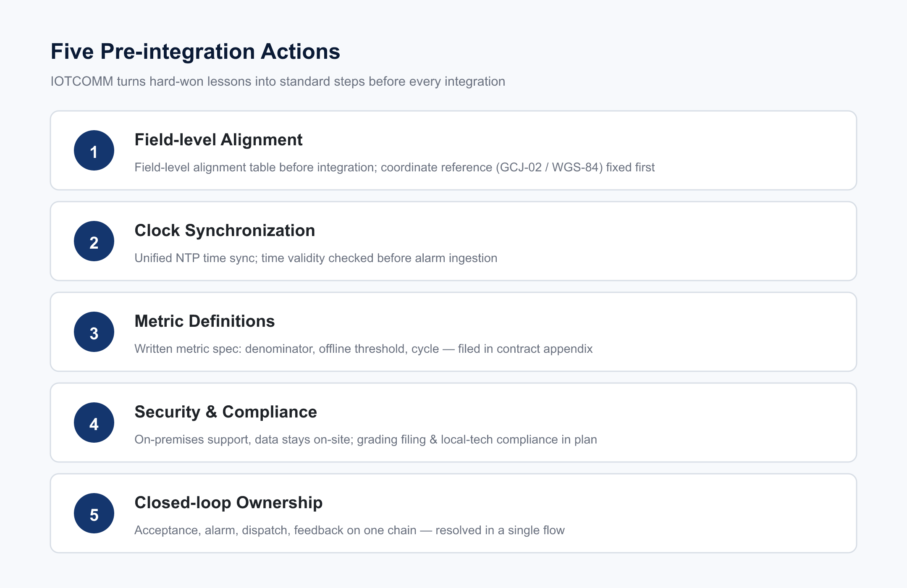
Task: Click the IOTCOMM subtitle line
Action: pos(278,81)
